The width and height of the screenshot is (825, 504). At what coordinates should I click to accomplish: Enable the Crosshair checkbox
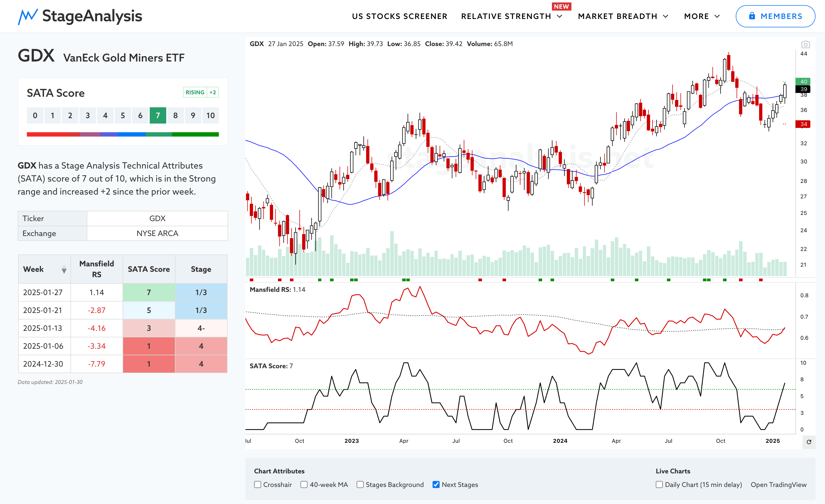tap(257, 484)
